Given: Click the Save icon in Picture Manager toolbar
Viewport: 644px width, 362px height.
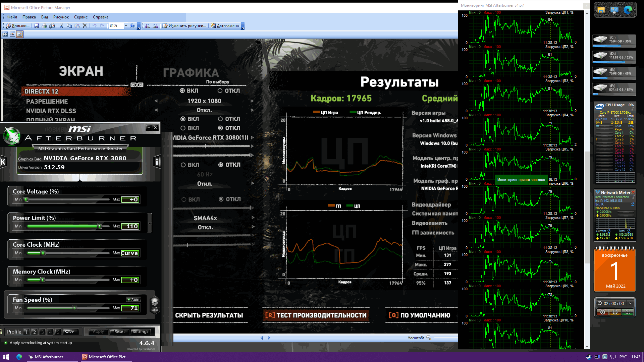Looking at the screenshot, I should (x=37, y=26).
